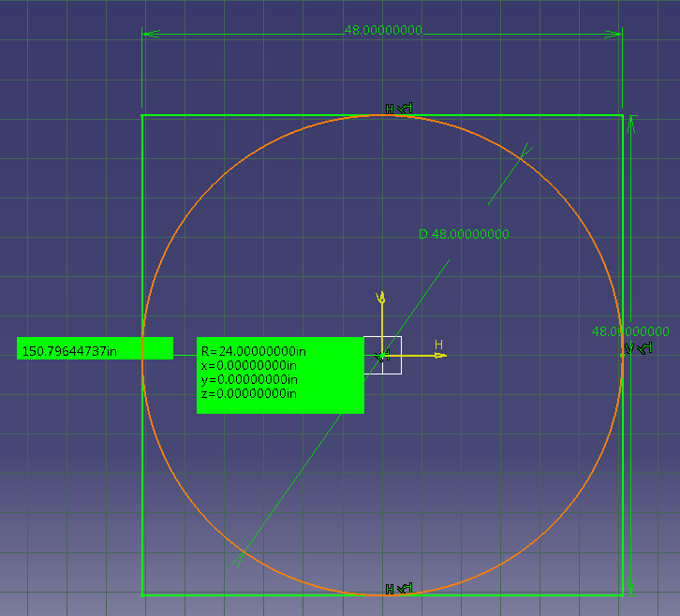The height and width of the screenshot is (616, 680).
Task: Select the vertical constraint V symbol on right
Action: tap(630, 349)
